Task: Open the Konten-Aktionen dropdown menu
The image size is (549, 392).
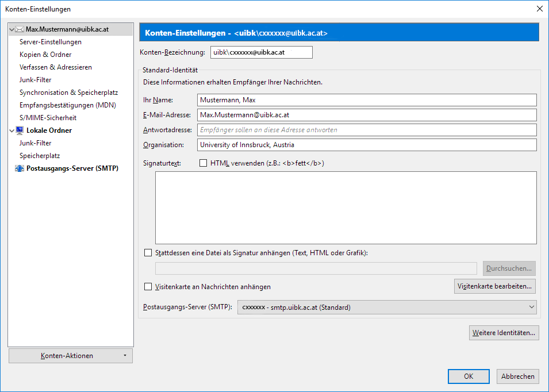Action: [71, 356]
